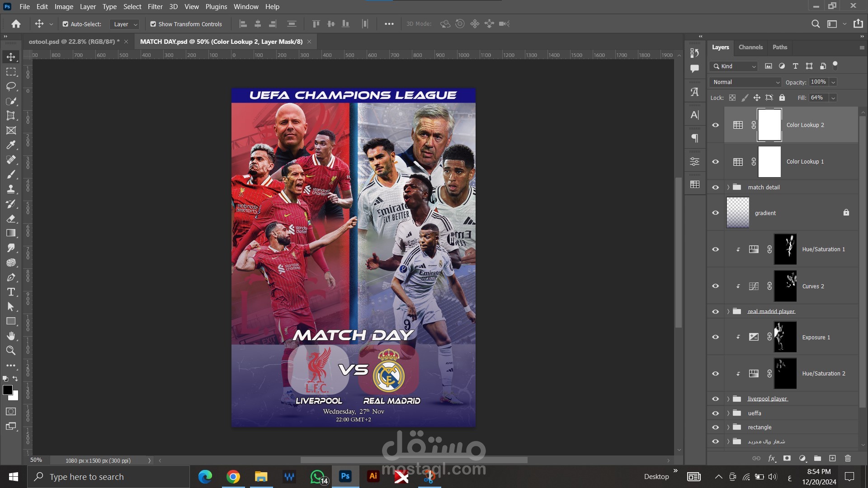Uncheck the Auto-Select checkbox
868x488 pixels.
(x=66, y=24)
